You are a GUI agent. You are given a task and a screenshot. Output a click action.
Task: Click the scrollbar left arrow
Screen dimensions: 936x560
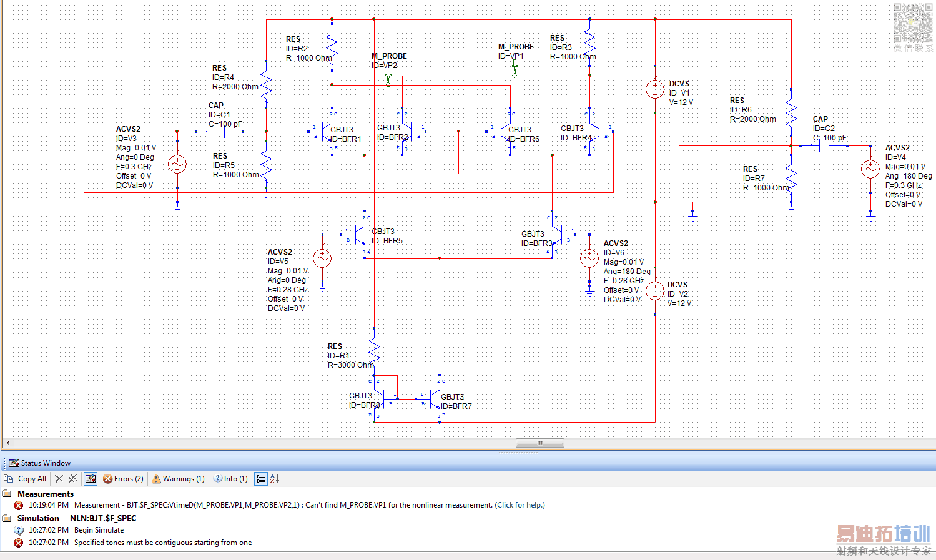(x=8, y=443)
